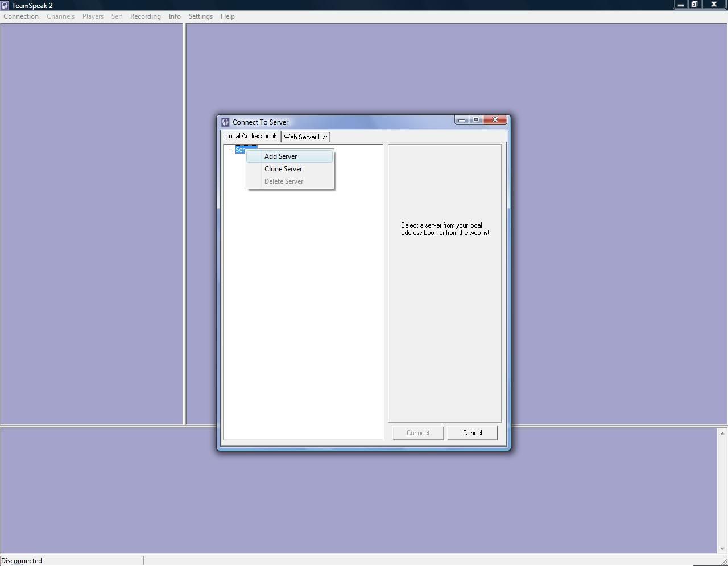
Task: Minimize the TeamSpeak 2 main window
Action: (680, 5)
